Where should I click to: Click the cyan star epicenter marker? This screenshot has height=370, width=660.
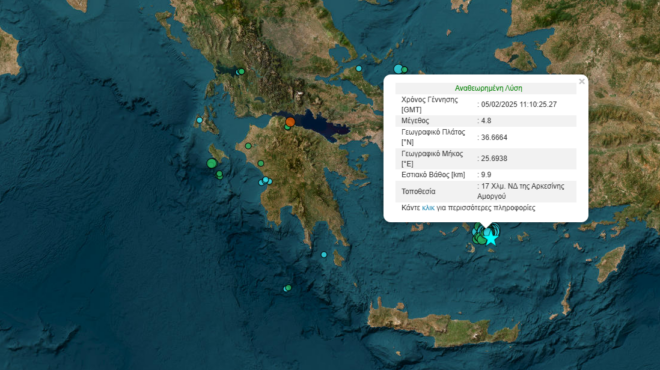tap(491, 238)
